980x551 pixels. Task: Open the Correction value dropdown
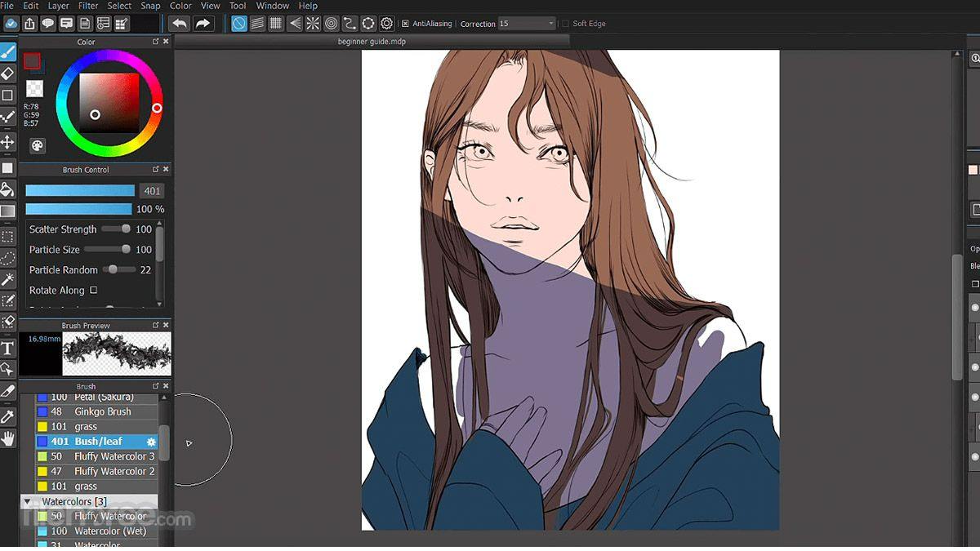[551, 24]
